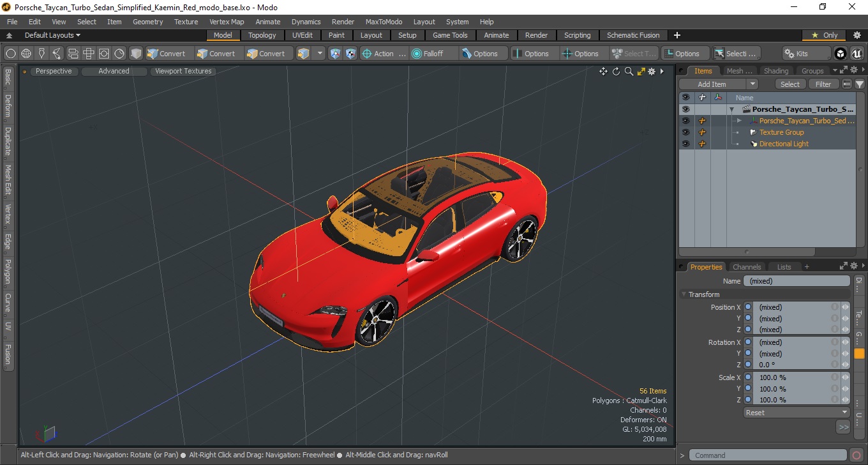Toggle visibility eye for Texture Group
868x465 pixels.
685,132
